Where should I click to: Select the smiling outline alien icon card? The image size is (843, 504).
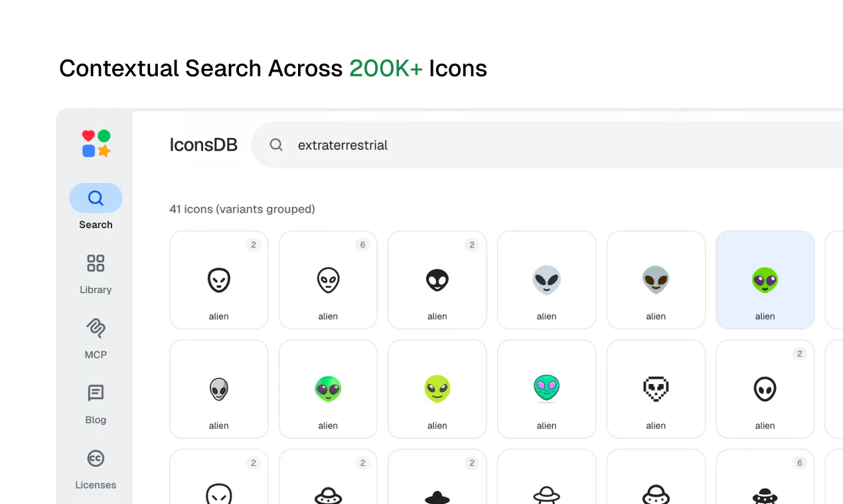coord(219,280)
